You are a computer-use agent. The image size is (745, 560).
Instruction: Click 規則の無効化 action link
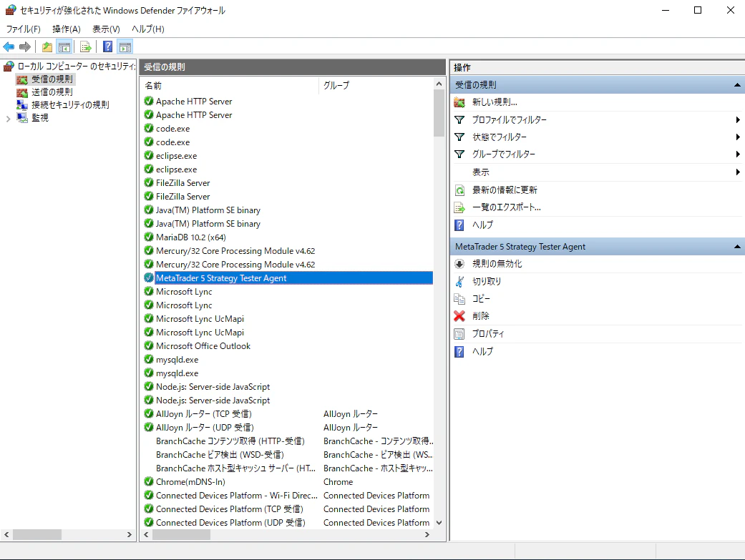coord(497,264)
